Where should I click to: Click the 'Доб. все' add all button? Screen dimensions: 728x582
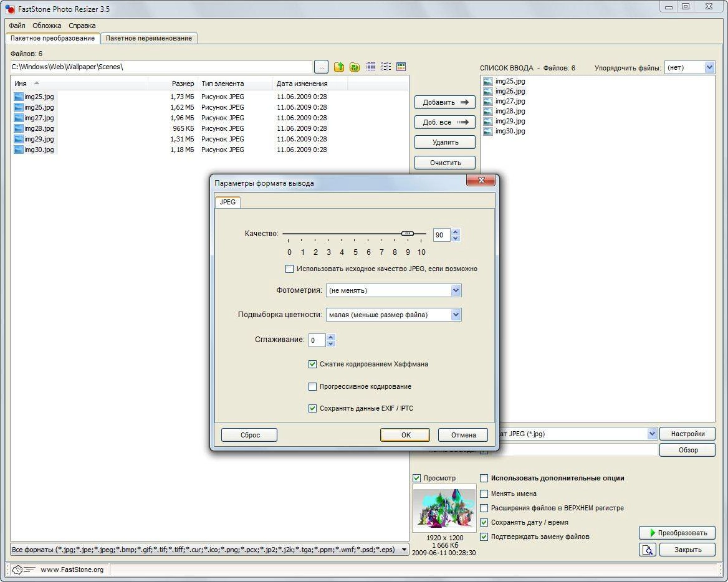[445, 122]
